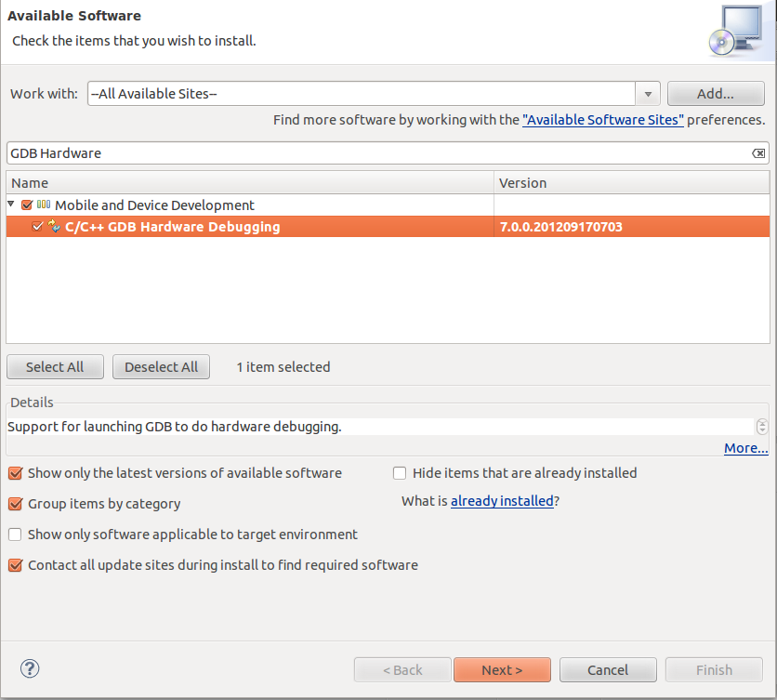Image resolution: width=777 pixels, height=700 pixels.
Task: Click the disabled Finish button
Action: (x=714, y=669)
